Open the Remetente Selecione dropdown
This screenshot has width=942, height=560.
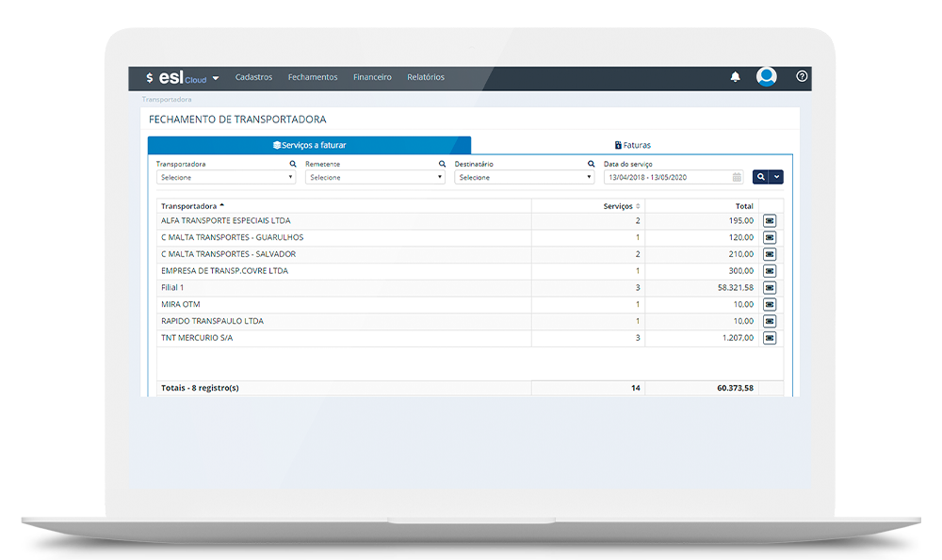click(375, 177)
